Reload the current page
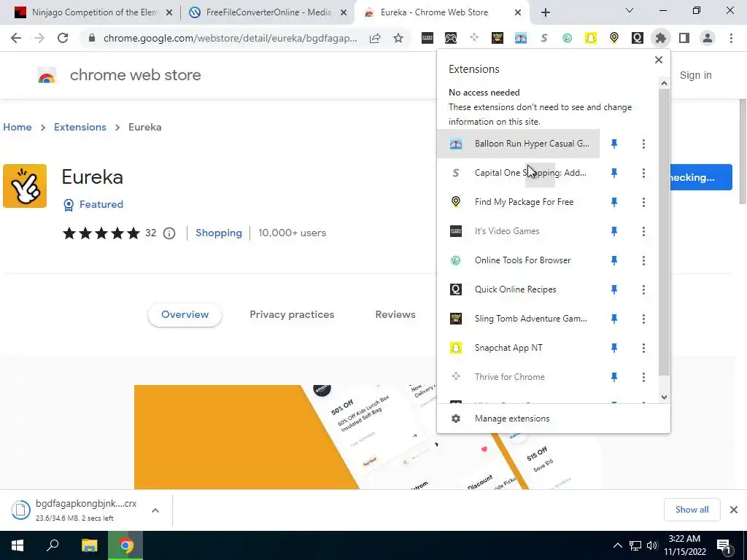747x560 pixels. pos(63,38)
